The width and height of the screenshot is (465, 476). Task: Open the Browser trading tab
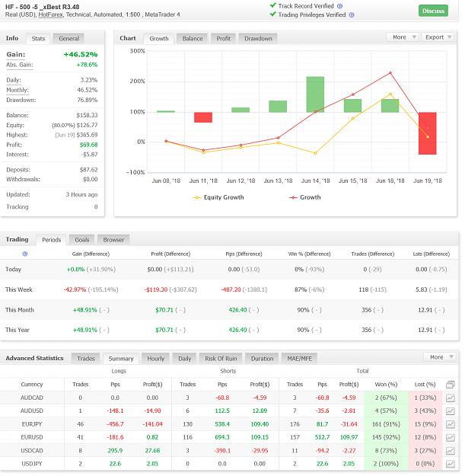point(113,240)
